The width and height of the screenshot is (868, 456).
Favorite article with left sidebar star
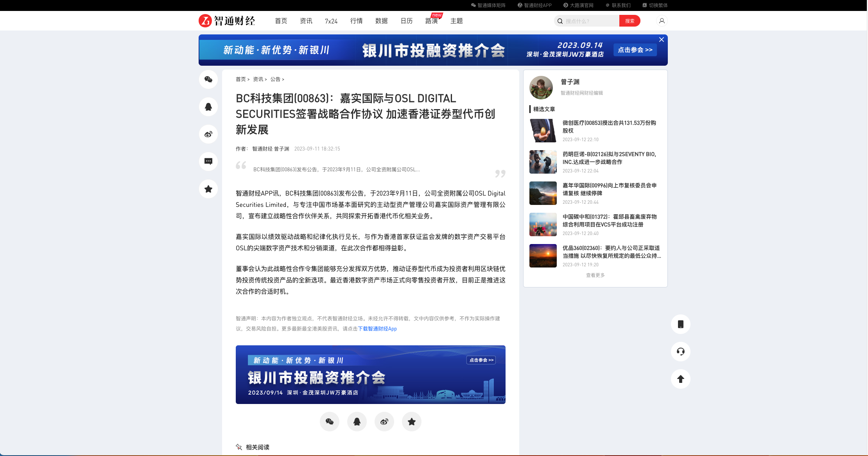click(208, 189)
